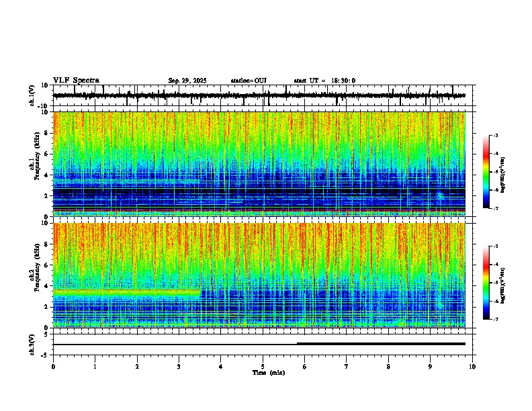
Task: Click the "Time (min)" axis label
Action: click(269, 373)
